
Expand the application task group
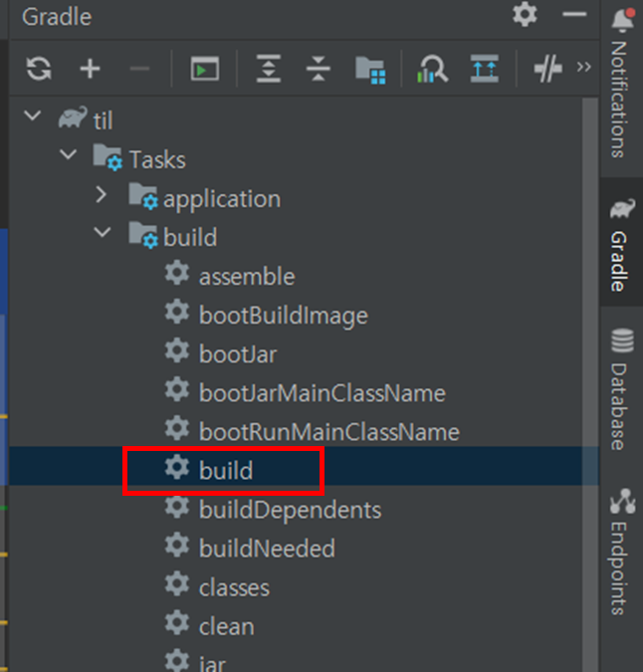[102, 194]
